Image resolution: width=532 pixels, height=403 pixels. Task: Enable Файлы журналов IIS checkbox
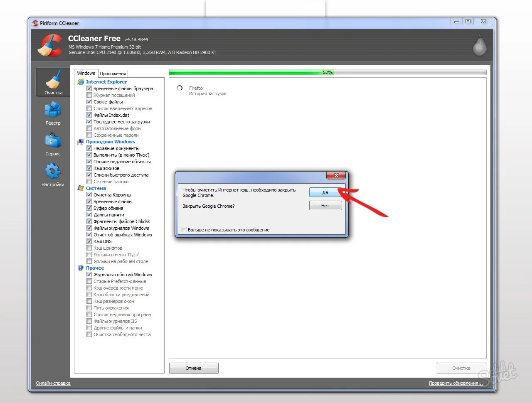89,321
